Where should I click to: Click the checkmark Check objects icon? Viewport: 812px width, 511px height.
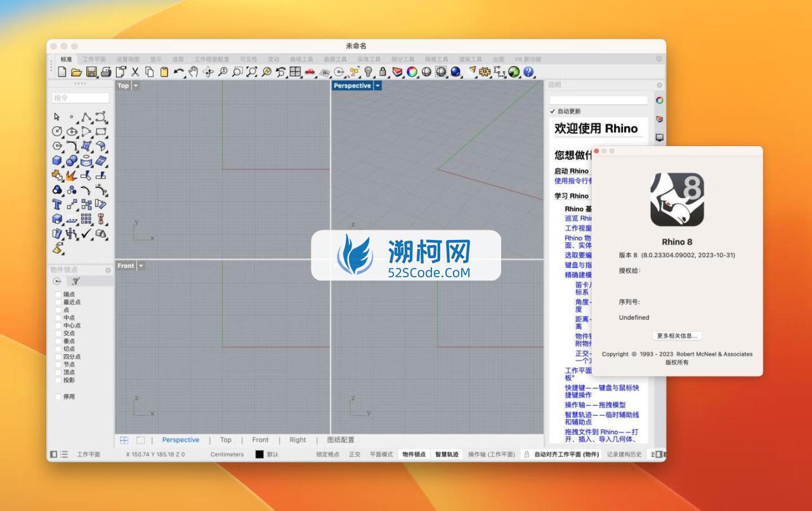(87, 234)
